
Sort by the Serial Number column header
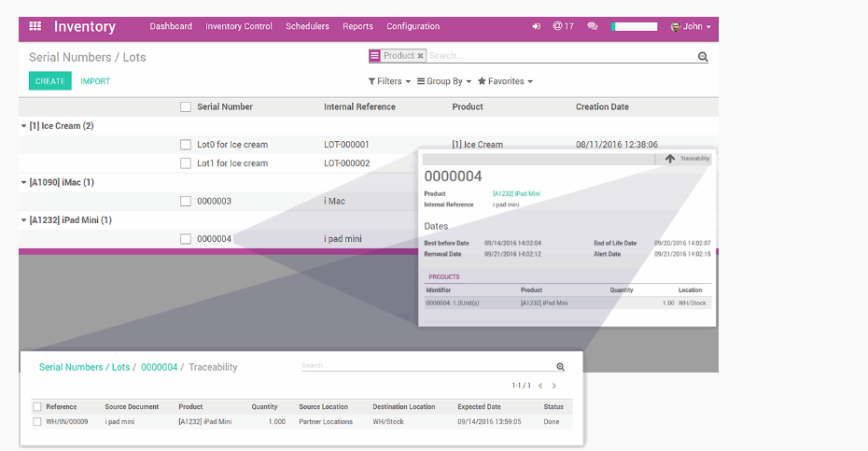225,107
